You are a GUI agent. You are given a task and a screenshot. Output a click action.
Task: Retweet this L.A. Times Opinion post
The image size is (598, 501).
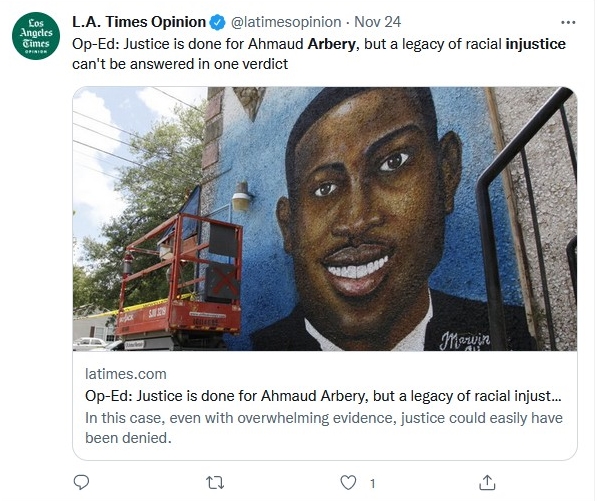[x=215, y=483]
